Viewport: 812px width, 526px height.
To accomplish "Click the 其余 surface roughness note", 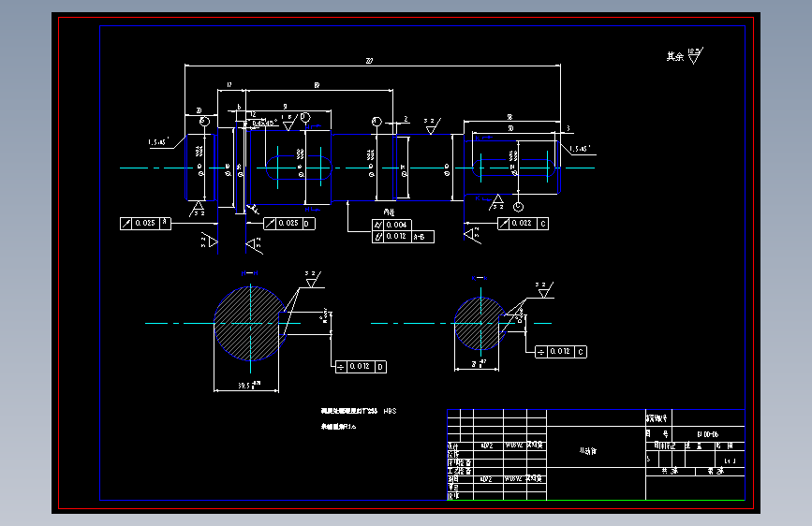I will (x=685, y=55).
